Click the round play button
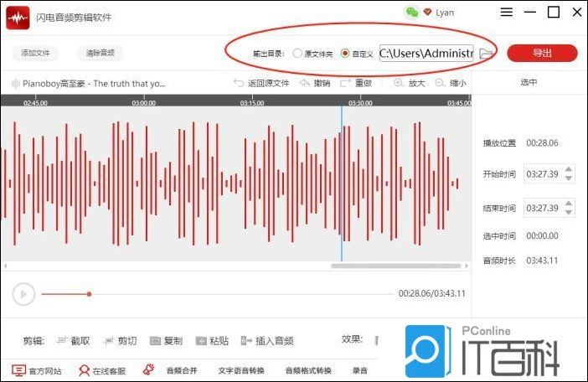The image size is (588, 382). (x=23, y=294)
